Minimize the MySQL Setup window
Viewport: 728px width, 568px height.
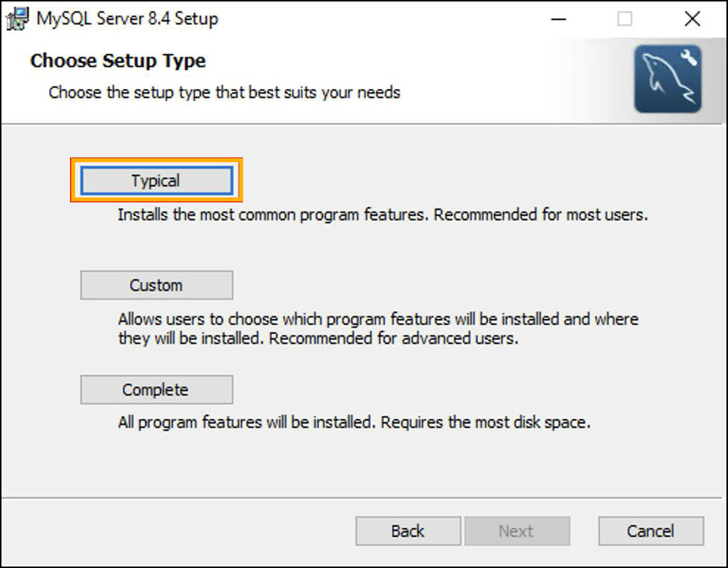click(557, 20)
